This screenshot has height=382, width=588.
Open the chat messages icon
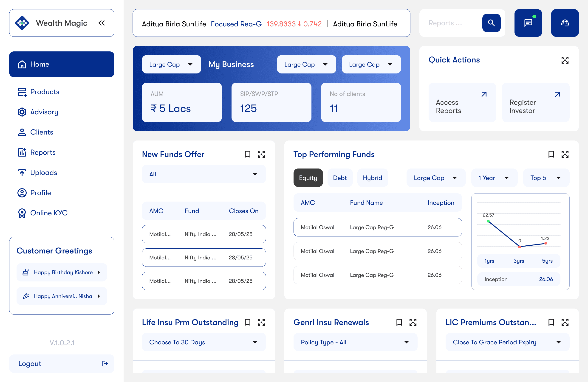528,23
